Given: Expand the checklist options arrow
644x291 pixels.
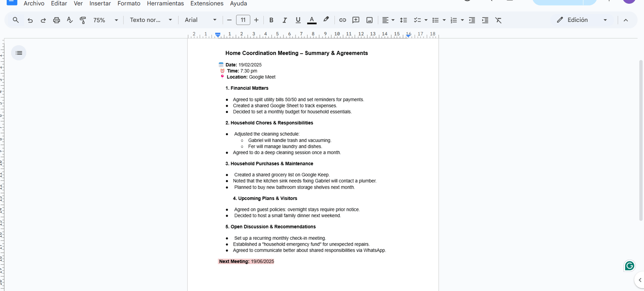Looking at the screenshot, I should (426, 20).
